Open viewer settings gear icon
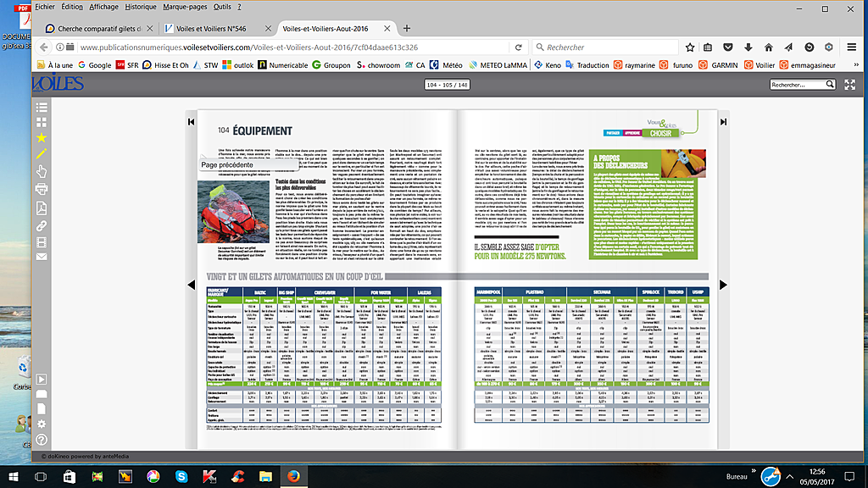Viewport: 868px width, 488px height. click(x=42, y=424)
